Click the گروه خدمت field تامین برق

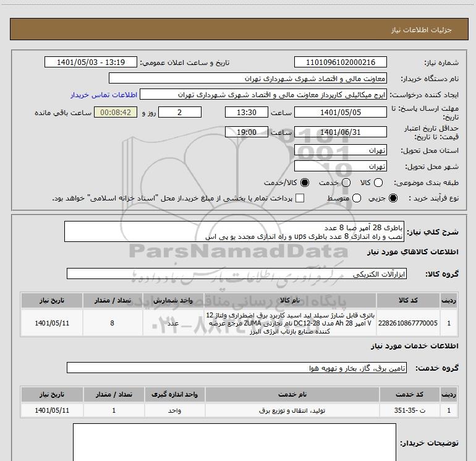237,368
